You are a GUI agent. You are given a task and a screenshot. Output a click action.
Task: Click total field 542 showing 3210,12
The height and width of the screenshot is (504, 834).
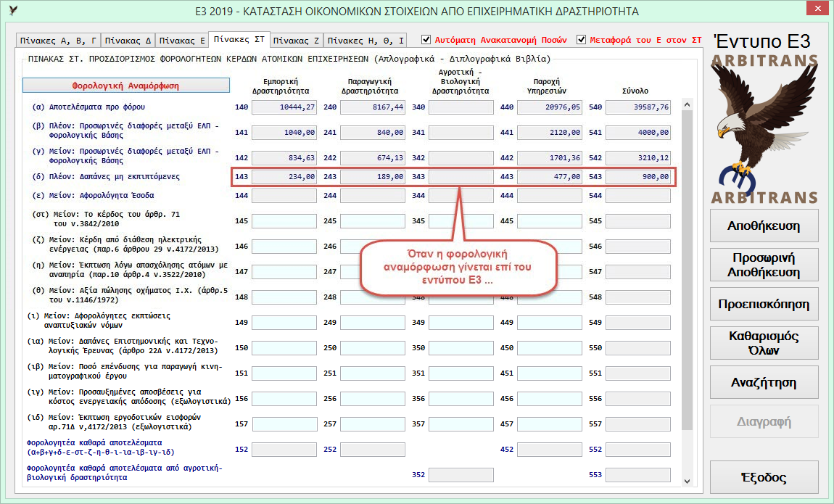(638, 158)
